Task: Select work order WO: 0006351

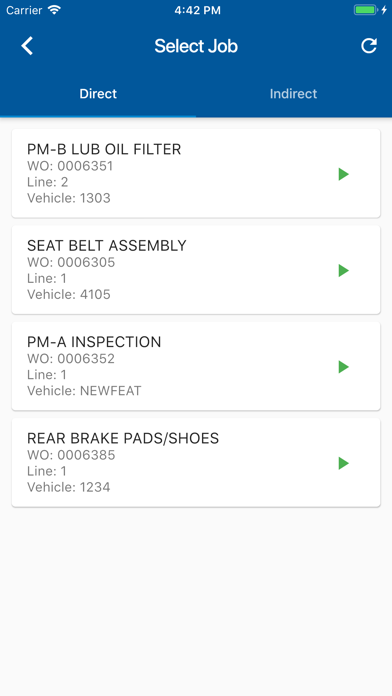Action: pyautogui.click(x=70, y=166)
